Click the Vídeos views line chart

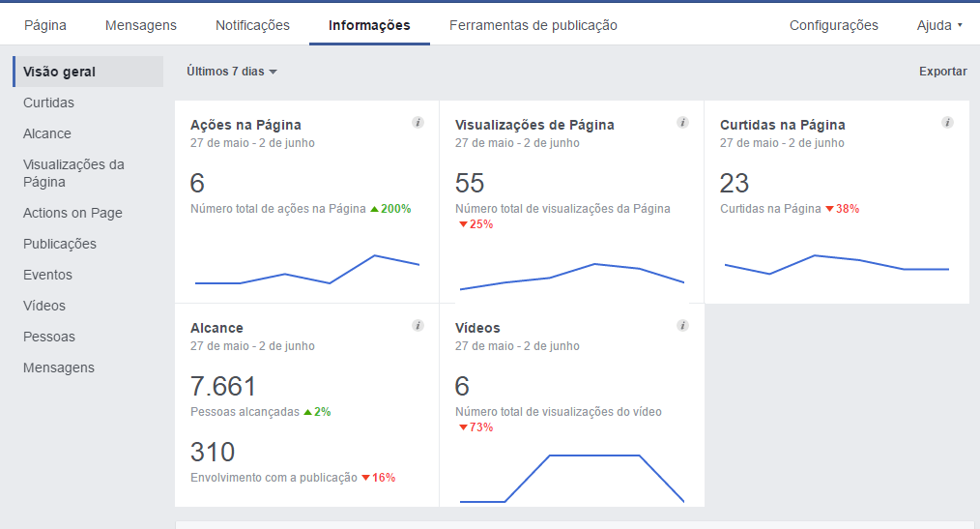[571, 478]
